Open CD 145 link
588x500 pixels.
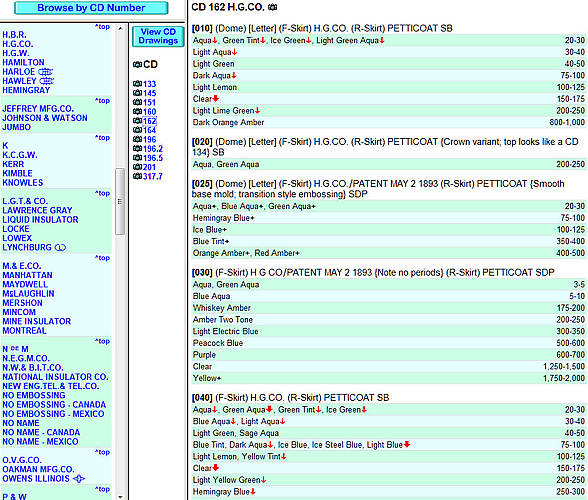[x=149, y=93]
